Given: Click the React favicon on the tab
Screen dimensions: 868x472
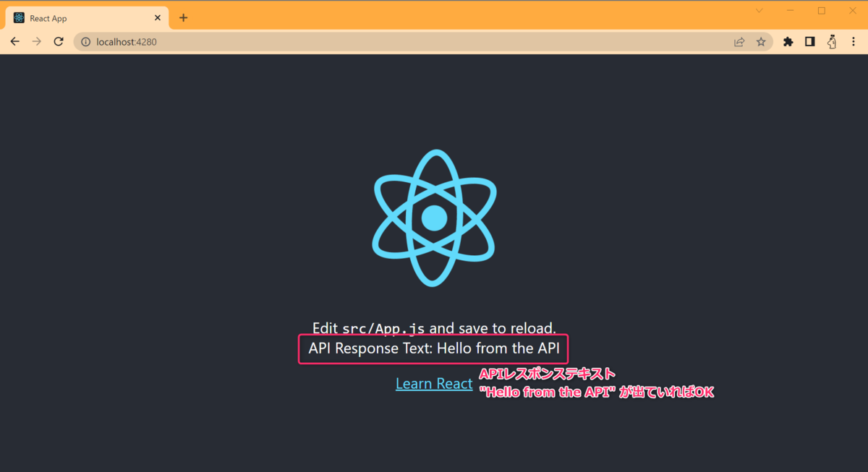Looking at the screenshot, I should (19, 18).
